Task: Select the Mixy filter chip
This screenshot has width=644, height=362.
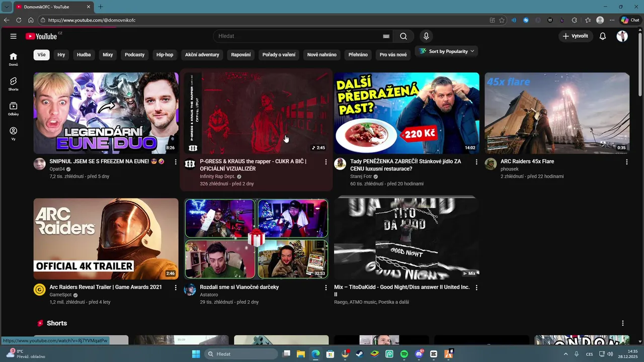Action: (108, 55)
